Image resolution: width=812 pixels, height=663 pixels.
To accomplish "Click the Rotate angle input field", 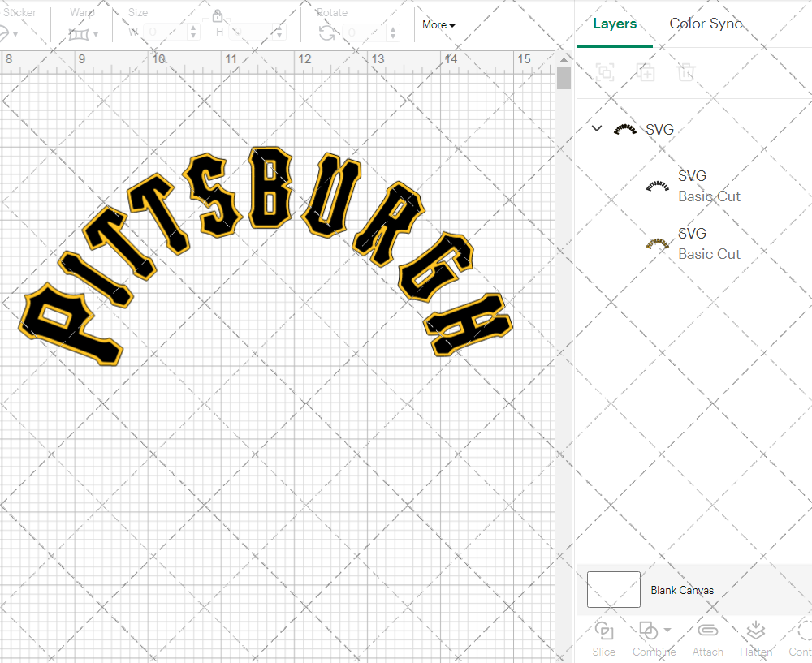I will click(364, 32).
